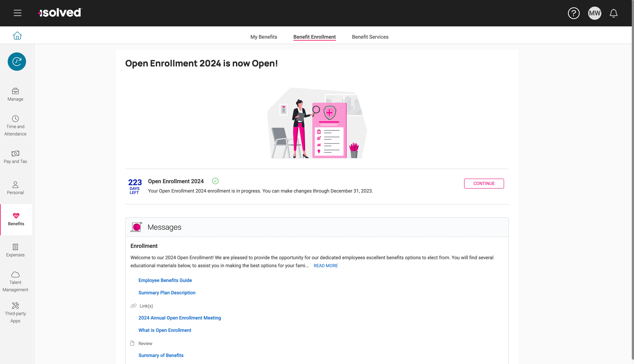Open Expenses in the sidebar
The width and height of the screenshot is (634, 364).
(x=15, y=251)
